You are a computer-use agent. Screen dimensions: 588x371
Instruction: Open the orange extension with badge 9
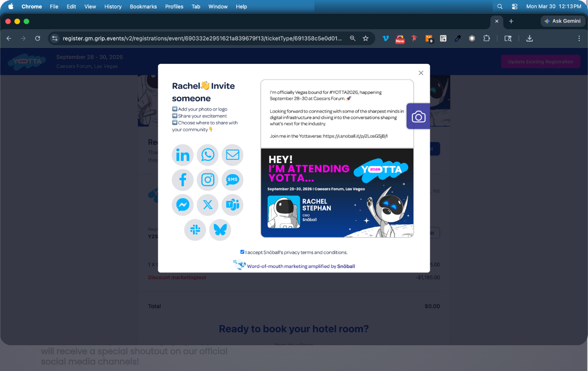[429, 38]
